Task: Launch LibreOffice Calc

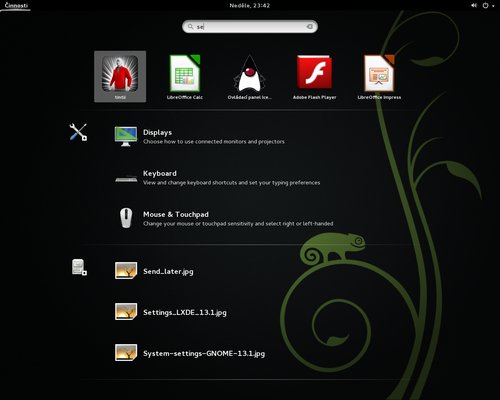Action: (x=185, y=76)
